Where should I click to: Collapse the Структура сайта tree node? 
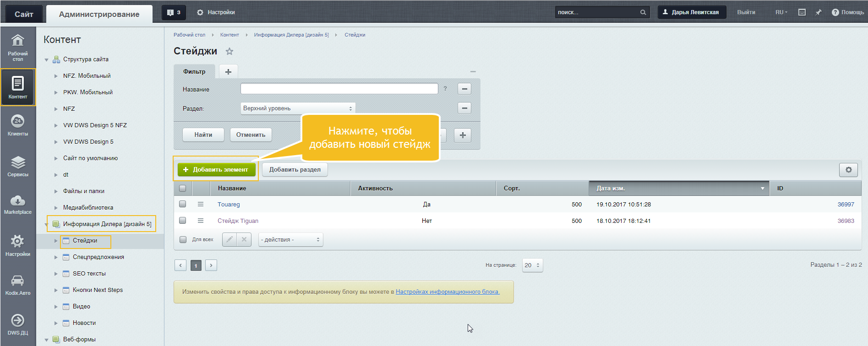46,60
